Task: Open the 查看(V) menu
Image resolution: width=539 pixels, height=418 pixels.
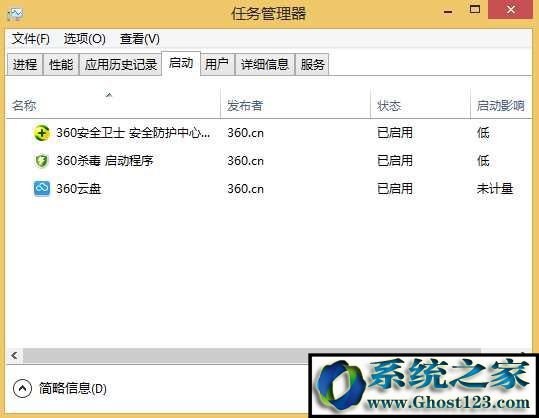Action: tap(140, 38)
